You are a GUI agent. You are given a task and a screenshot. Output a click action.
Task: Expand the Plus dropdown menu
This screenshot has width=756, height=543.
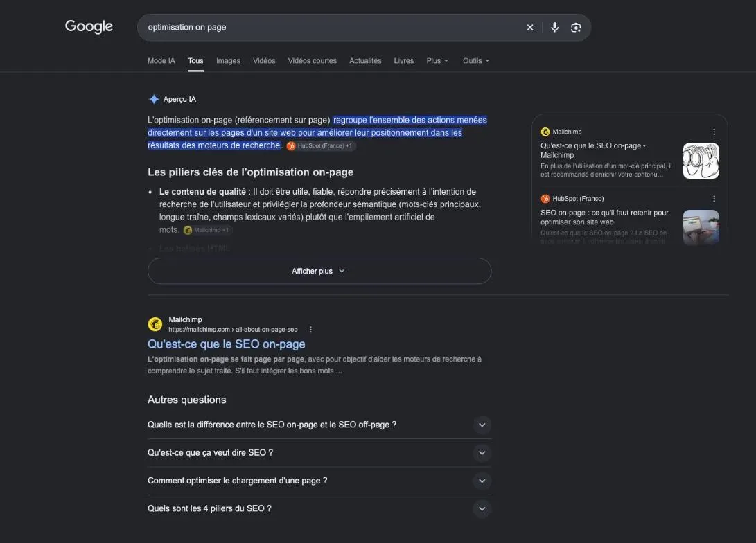point(437,61)
